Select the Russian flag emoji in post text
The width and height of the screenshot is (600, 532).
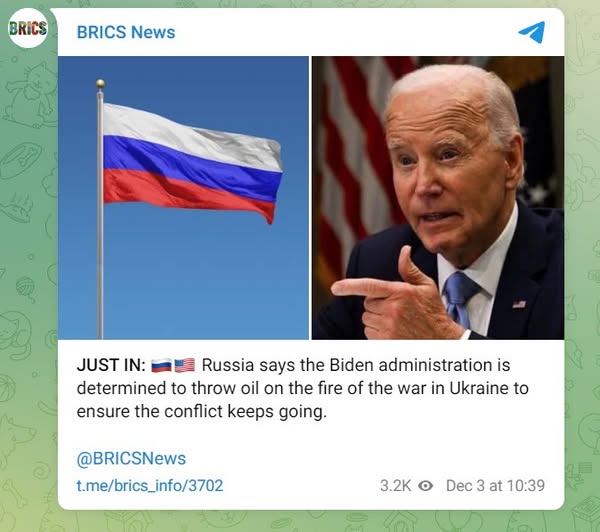coord(161,366)
